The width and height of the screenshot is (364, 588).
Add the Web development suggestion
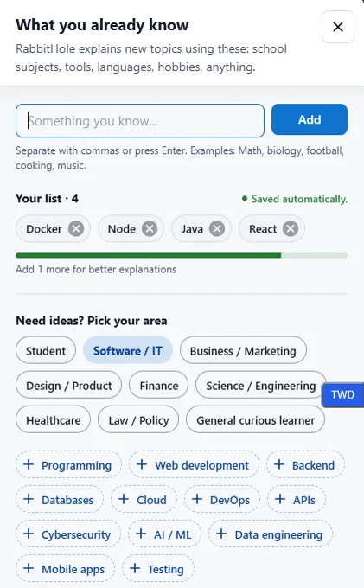[194, 465]
